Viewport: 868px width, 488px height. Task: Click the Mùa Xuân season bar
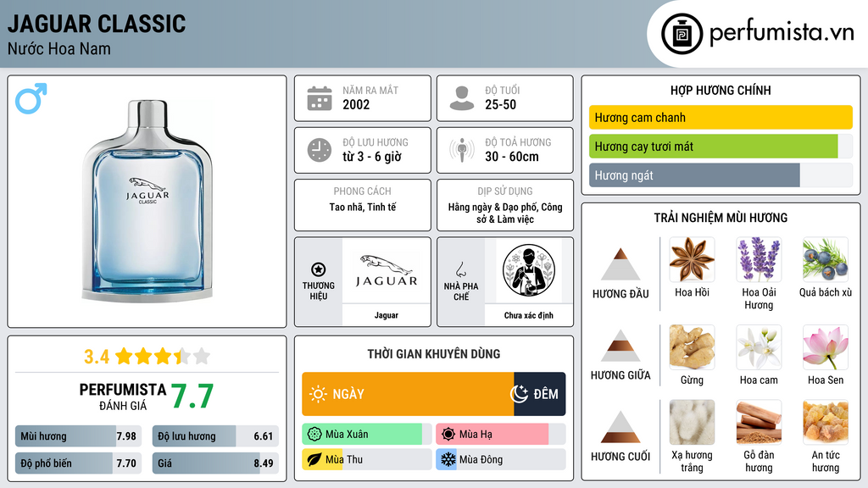pos(366,435)
